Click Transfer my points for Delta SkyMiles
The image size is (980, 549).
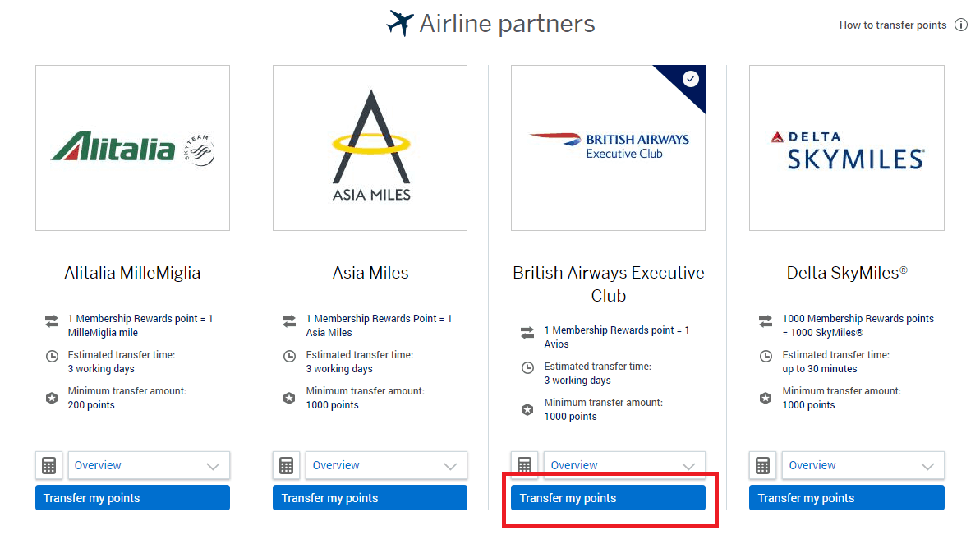[x=846, y=497]
